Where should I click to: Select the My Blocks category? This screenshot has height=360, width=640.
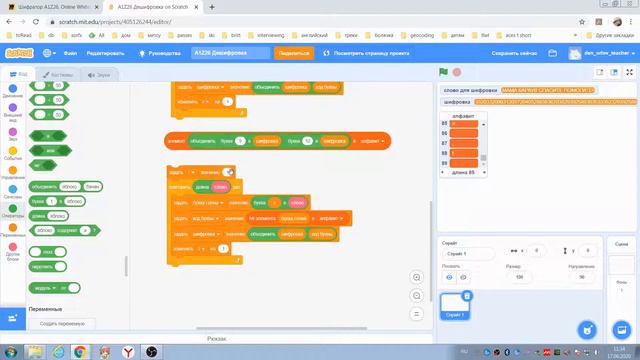(x=13, y=251)
